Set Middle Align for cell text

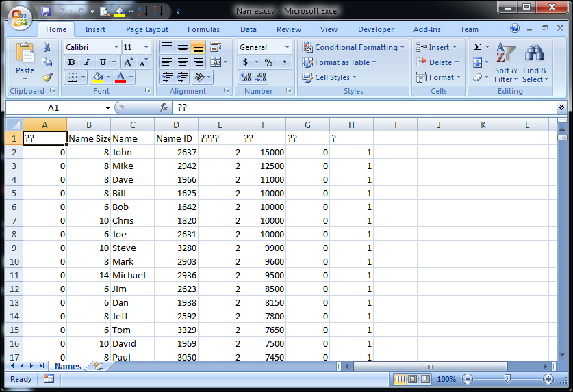(183, 47)
